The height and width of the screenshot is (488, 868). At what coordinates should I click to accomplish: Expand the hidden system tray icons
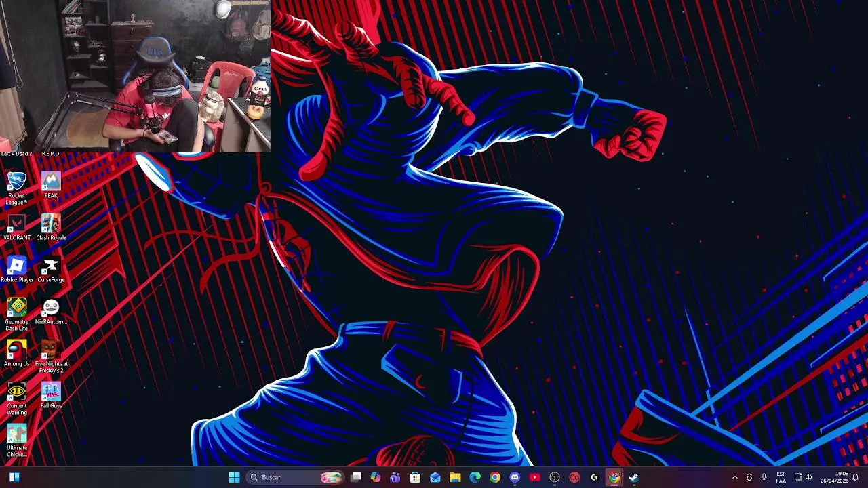(x=734, y=477)
